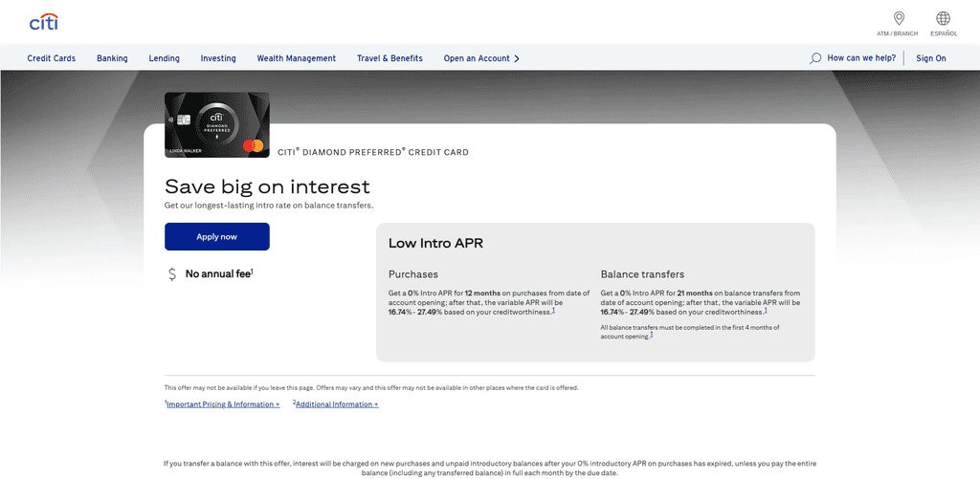
Task: Click footnote 1 after No annual fee
Action: [x=252, y=271]
